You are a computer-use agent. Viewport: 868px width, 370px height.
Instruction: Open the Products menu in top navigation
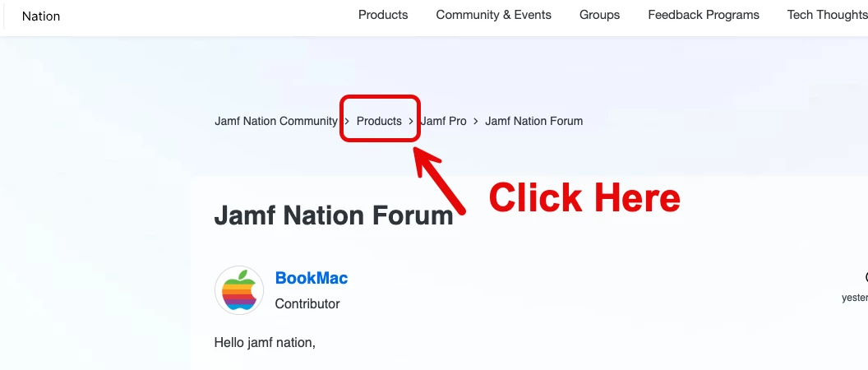383,15
